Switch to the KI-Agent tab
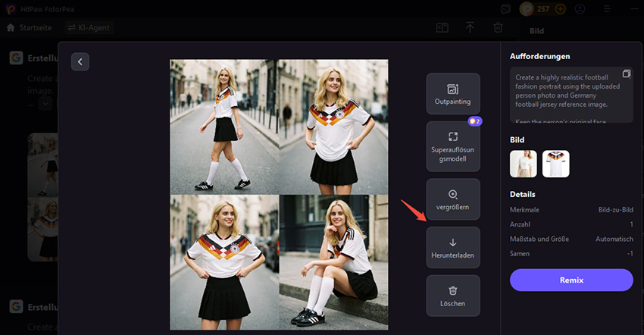Viewport: 644px width, 335px height. [89, 27]
